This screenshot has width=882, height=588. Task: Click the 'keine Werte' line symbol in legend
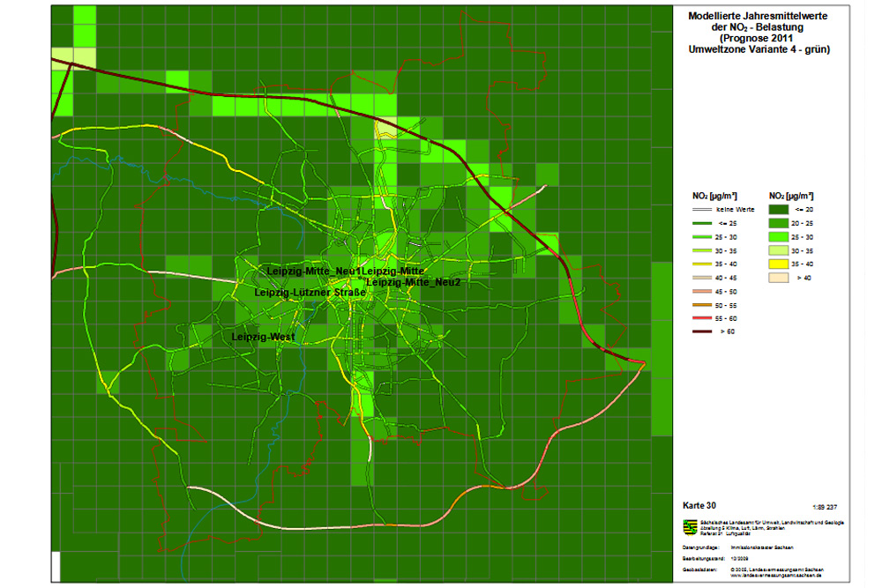(705, 210)
